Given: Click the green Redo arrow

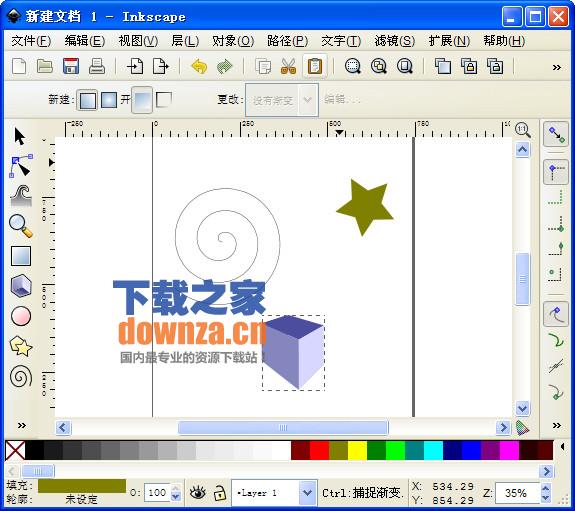Looking at the screenshot, I should pyautogui.click(x=224, y=66).
